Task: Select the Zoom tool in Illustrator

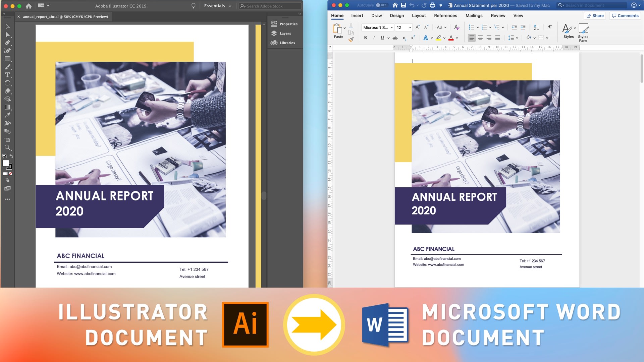Action: [7, 147]
